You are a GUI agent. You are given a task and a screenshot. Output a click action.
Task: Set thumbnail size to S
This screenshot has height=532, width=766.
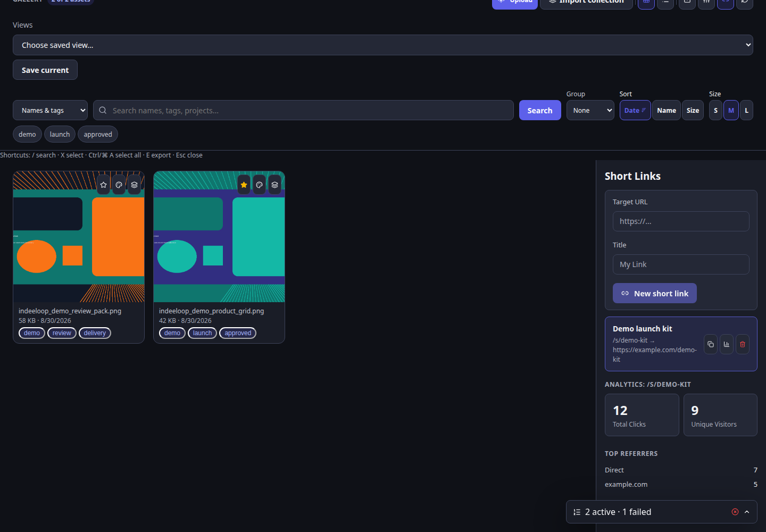[715, 110]
